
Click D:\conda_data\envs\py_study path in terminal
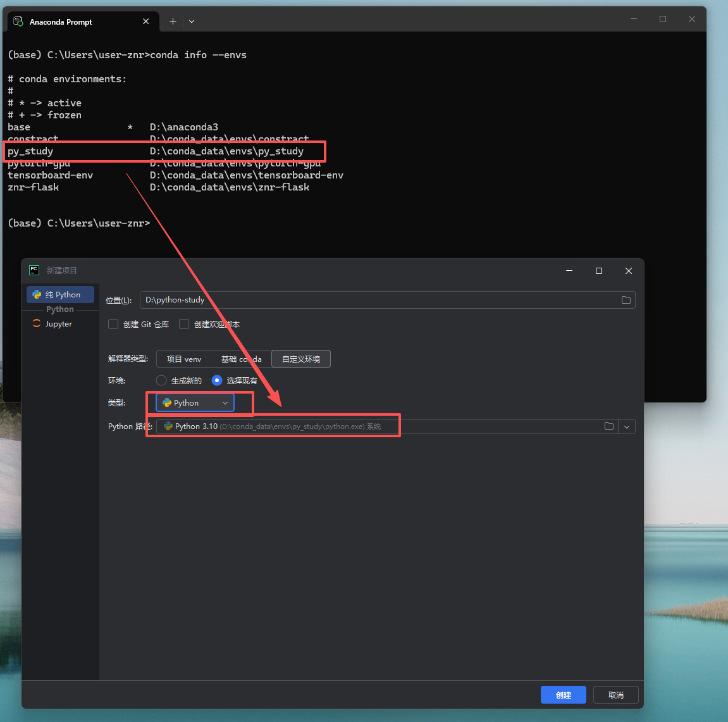[226, 151]
